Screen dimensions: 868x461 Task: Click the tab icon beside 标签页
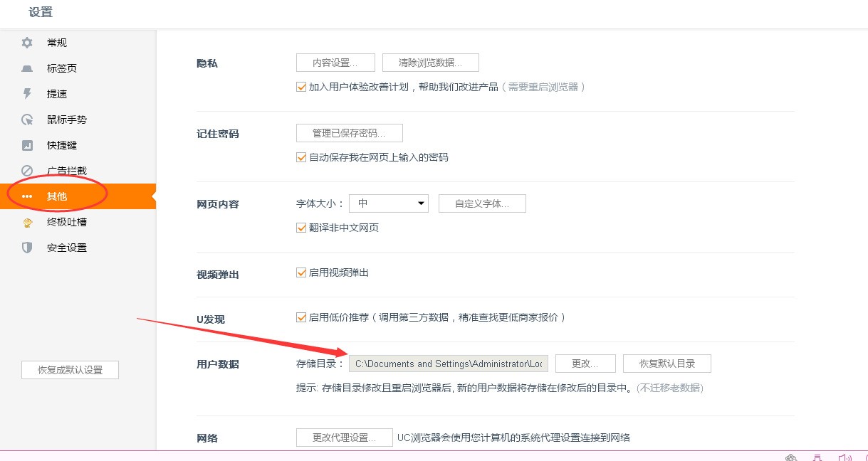click(x=27, y=68)
